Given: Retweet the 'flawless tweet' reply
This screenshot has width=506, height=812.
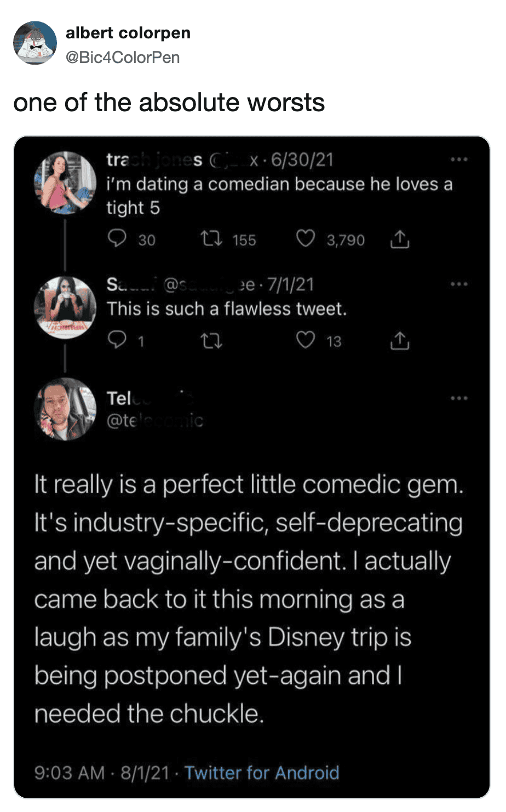Looking at the screenshot, I should pos(212,341).
